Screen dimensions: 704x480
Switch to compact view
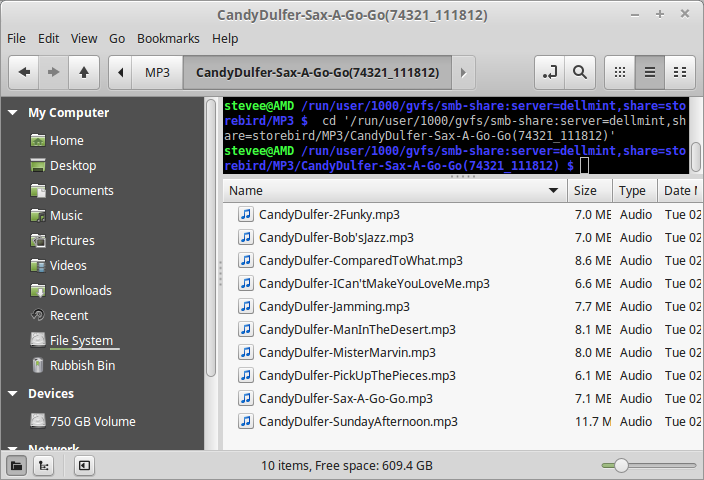680,72
